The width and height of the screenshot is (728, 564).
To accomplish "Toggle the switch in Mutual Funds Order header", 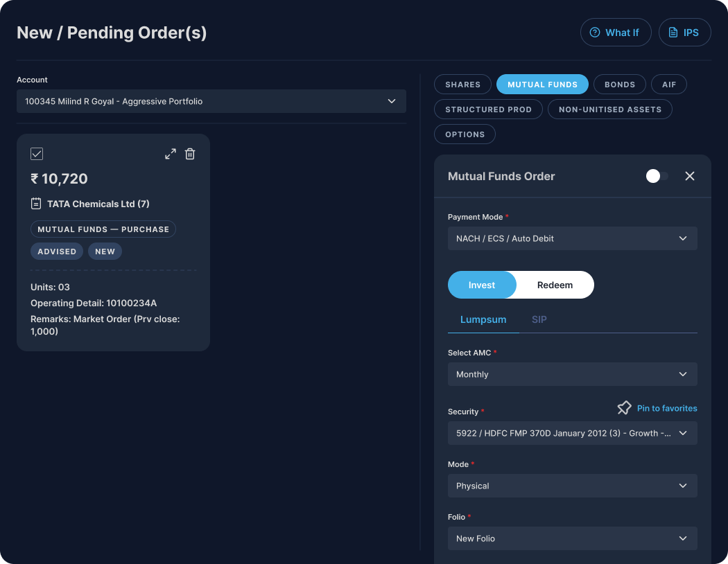I will pyautogui.click(x=657, y=176).
